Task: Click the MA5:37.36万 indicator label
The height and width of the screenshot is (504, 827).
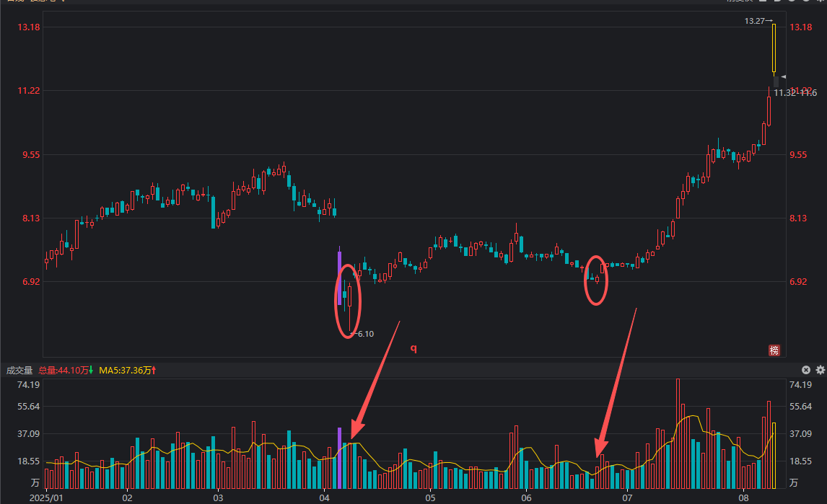Action: (x=127, y=371)
